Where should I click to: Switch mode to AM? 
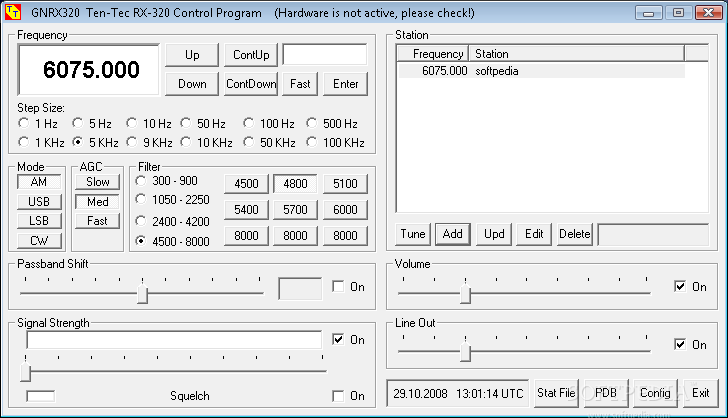(x=39, y=182)
